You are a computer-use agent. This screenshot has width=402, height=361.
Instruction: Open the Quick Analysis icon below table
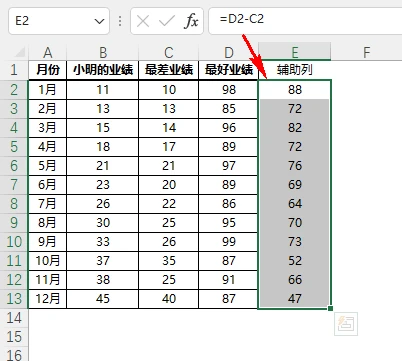click(346, 324)
